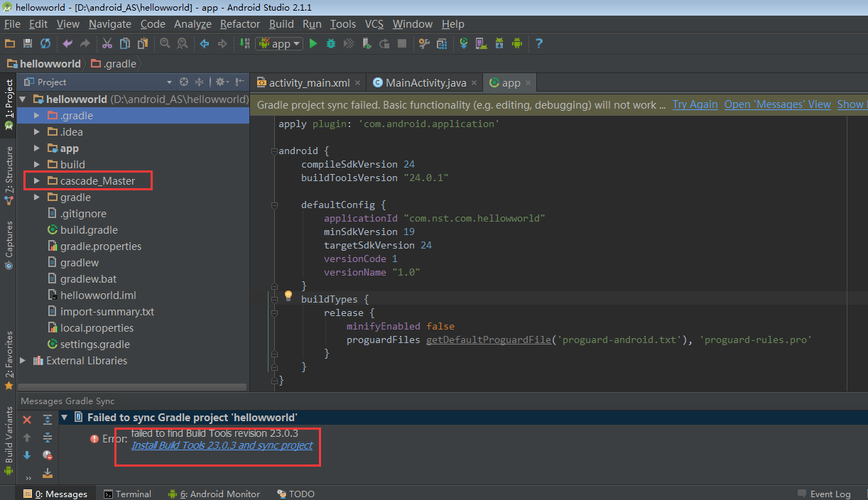Click the Debug app bug icon

pyautogui.click(x=331, y=44)
